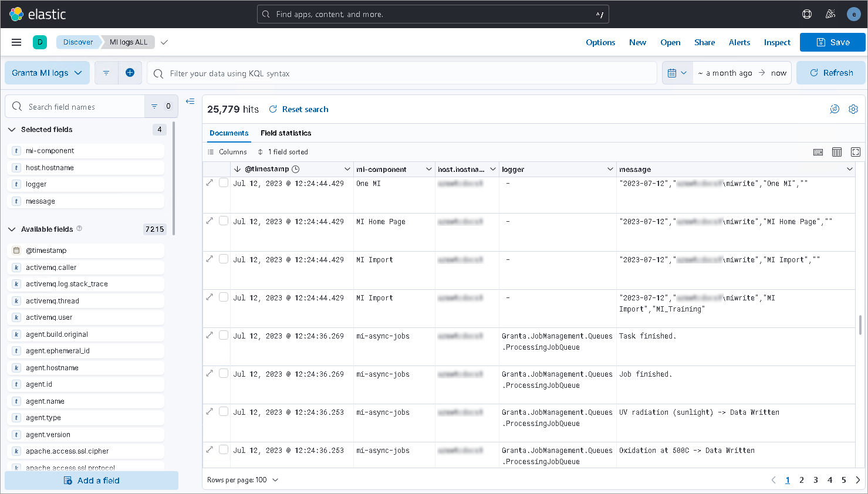Open the newsfeed celebration icon

(x=830, y=14)
